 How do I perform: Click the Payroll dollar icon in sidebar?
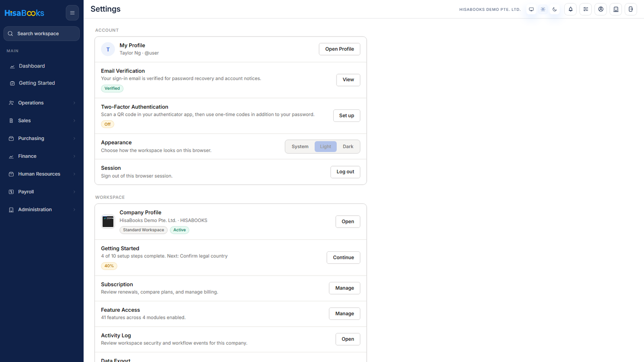(x=11, y=192)
